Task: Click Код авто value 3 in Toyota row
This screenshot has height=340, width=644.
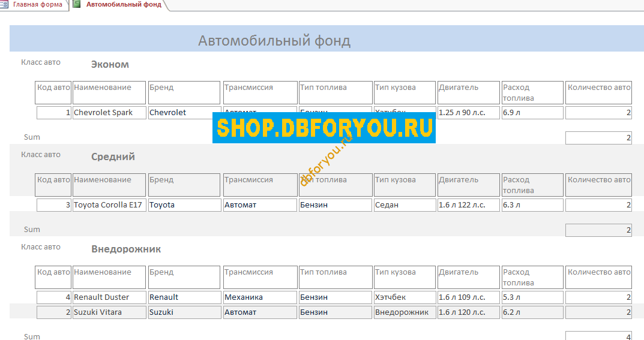Action: click(54, 205)
